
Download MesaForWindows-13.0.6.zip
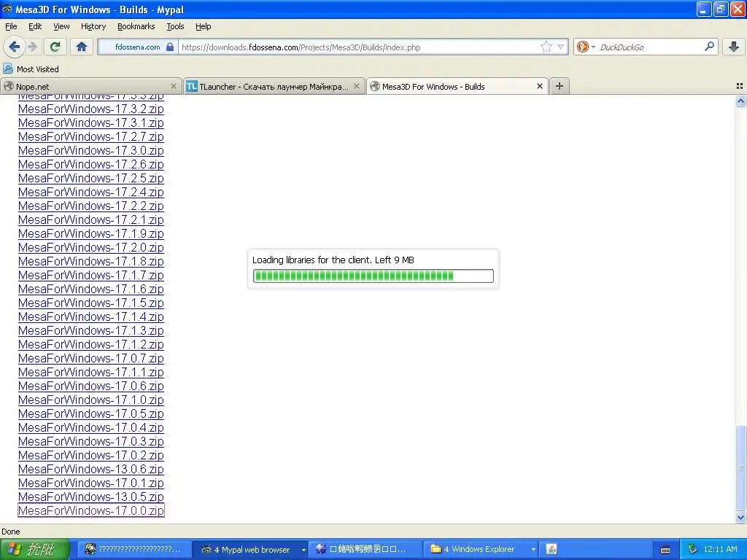coord(91,469)
